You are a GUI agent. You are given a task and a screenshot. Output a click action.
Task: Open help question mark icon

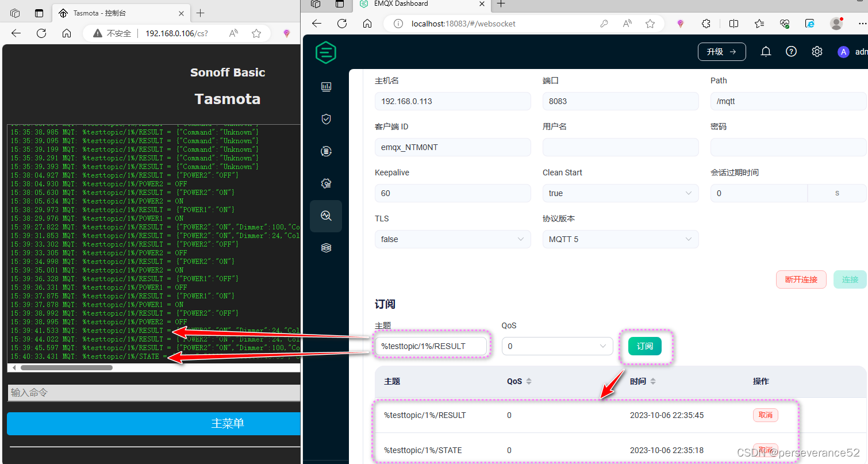pyautogui.click(x=791, y=52)
